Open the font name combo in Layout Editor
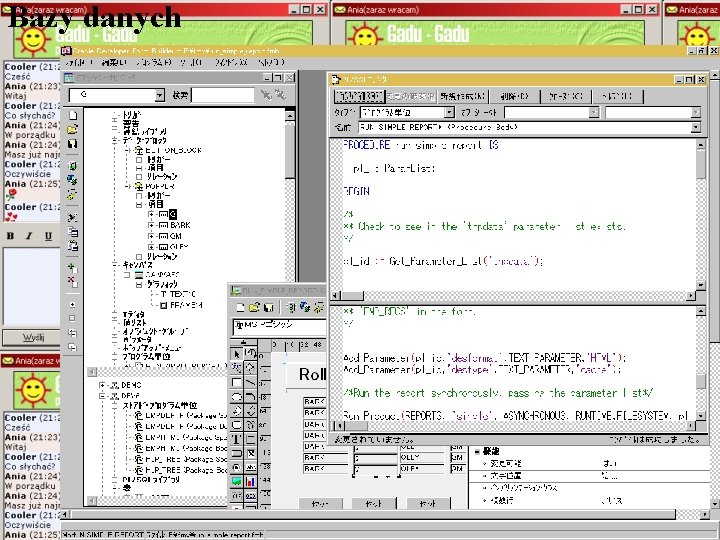Screen dimensions: 720x540 pos(279,327)
